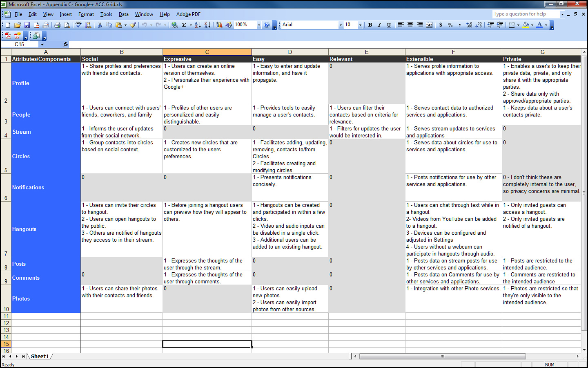Cut selection with the scissors icon

(x=100, y=25)
